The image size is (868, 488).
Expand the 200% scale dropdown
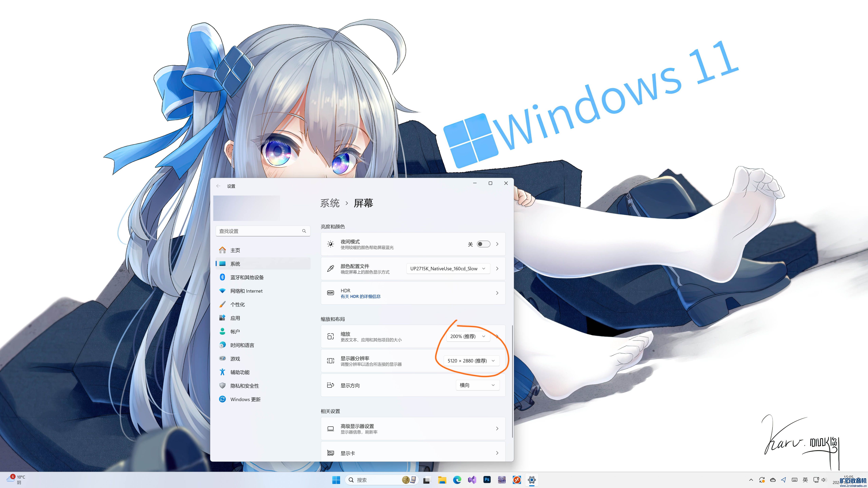pos(468,336)
